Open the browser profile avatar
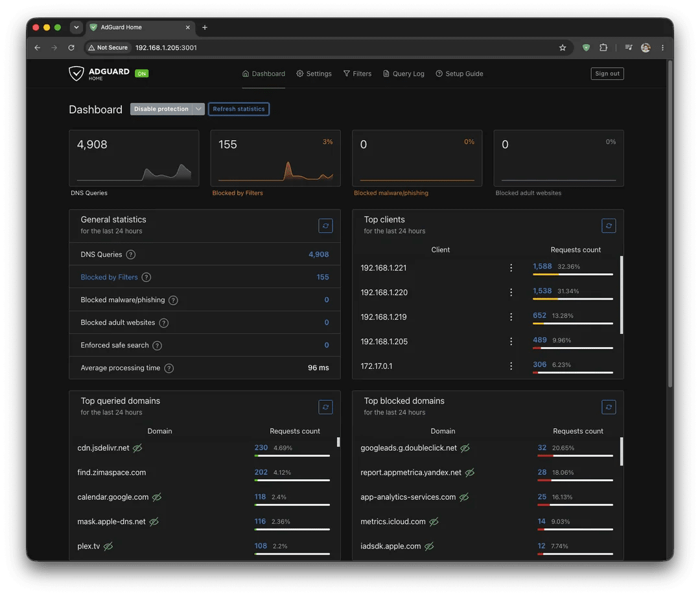 (x=646, y=48)
